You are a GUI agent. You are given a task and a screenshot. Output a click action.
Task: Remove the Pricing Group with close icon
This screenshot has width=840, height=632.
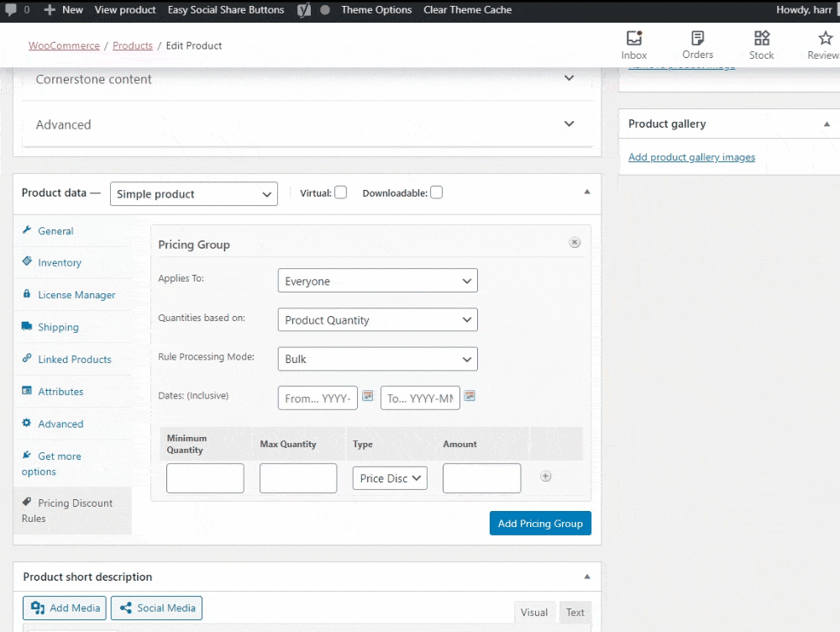pos(575,242)
